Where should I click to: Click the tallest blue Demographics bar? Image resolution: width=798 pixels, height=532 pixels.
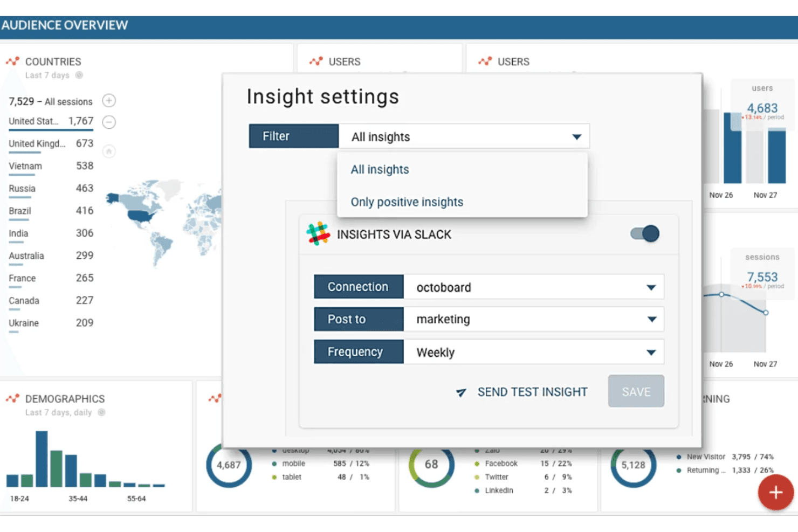point(42,459)
